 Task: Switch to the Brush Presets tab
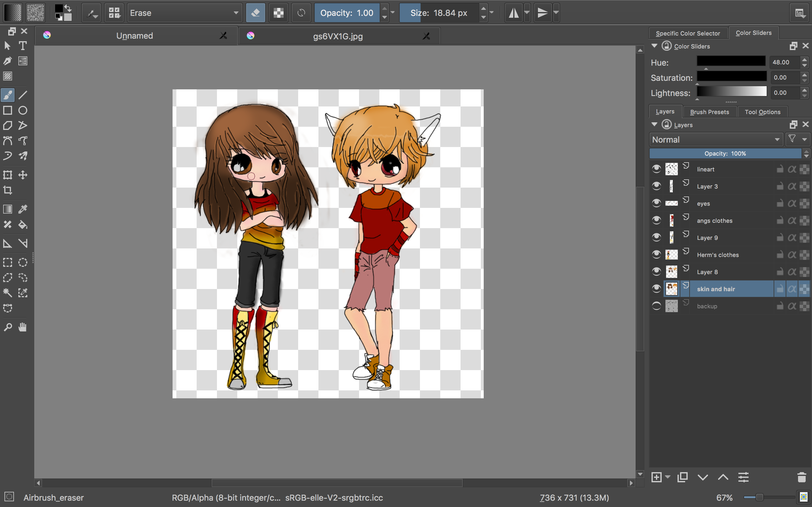[x=709, y=112]
